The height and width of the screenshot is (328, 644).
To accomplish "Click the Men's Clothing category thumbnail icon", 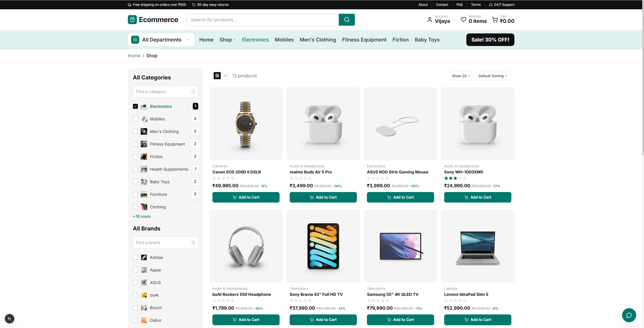I will (x=144, y=131).
